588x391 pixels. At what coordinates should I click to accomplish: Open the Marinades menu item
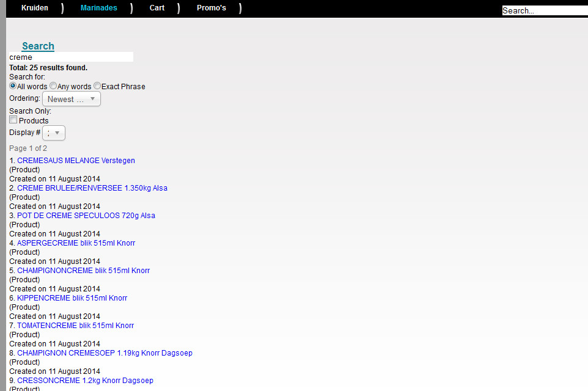point(98,8)
